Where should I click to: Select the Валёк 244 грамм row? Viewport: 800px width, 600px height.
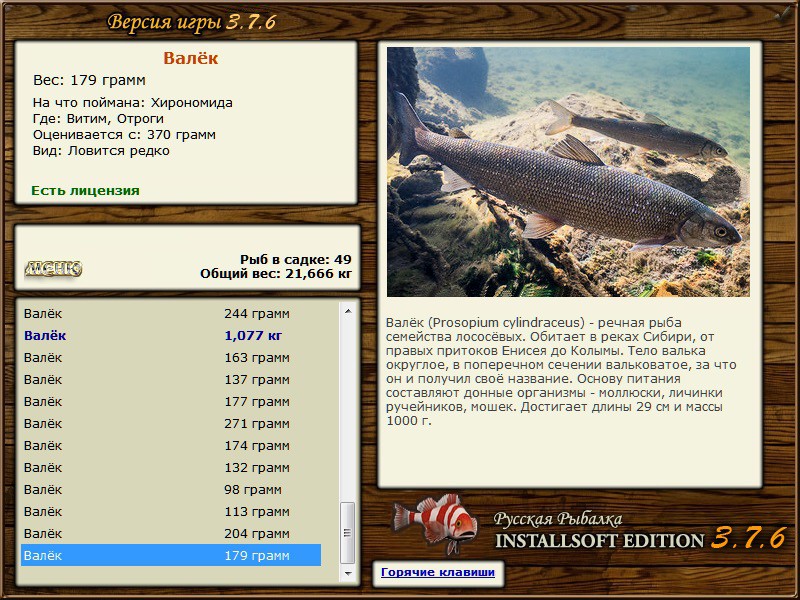[x=171, y=314]
